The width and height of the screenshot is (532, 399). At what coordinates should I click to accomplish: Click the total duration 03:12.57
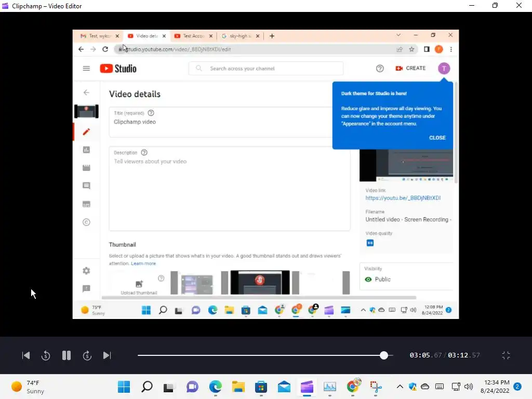[464, 355]
